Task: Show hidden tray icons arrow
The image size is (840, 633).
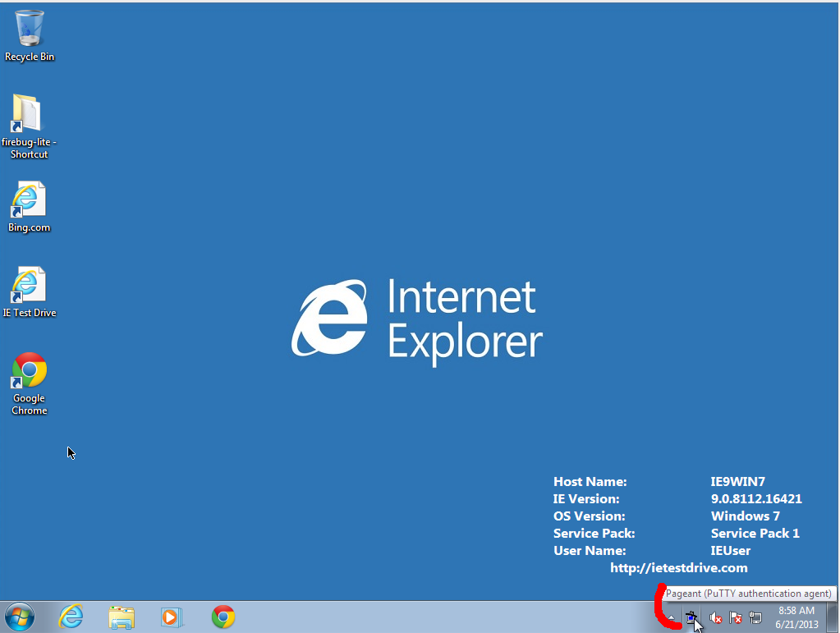Action: pyautogui.click(x=671, y=618)
